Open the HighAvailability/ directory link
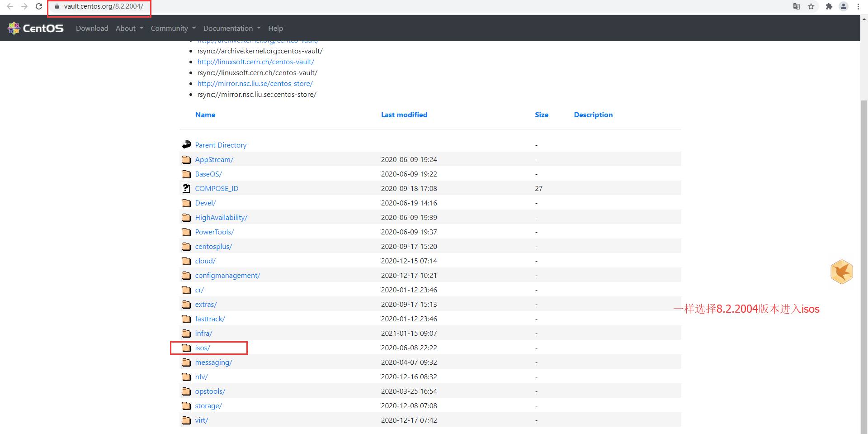 222,217
